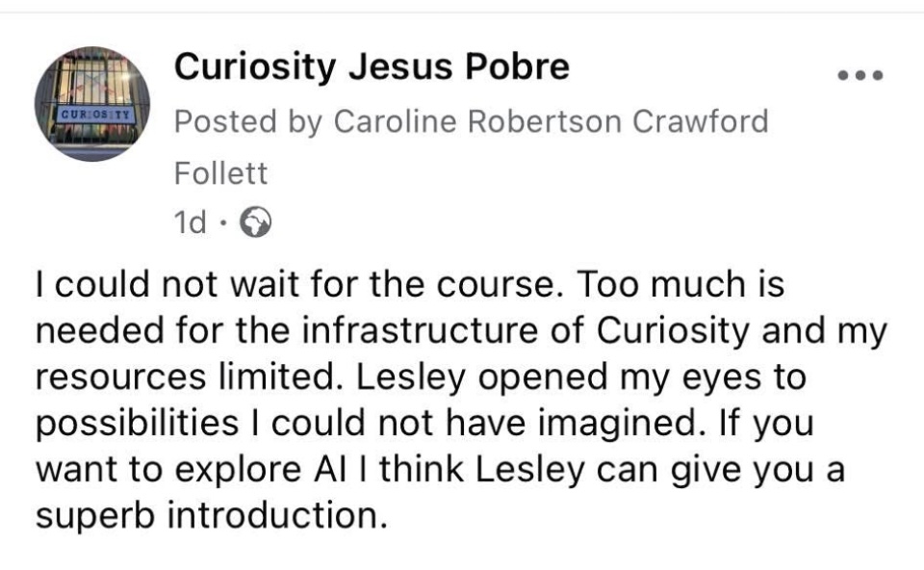Click the "Posted by" label text
The height and width of the screenshot is (570, 924).
pyautogui.click(x=246, y=121)
